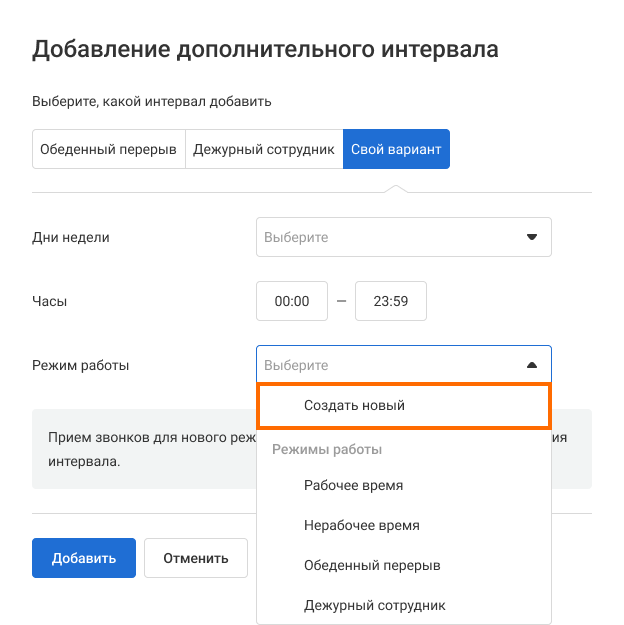Open the Дни недели Выберите combo box
Viewport: 624px width, 625px height.
point(392,238)
